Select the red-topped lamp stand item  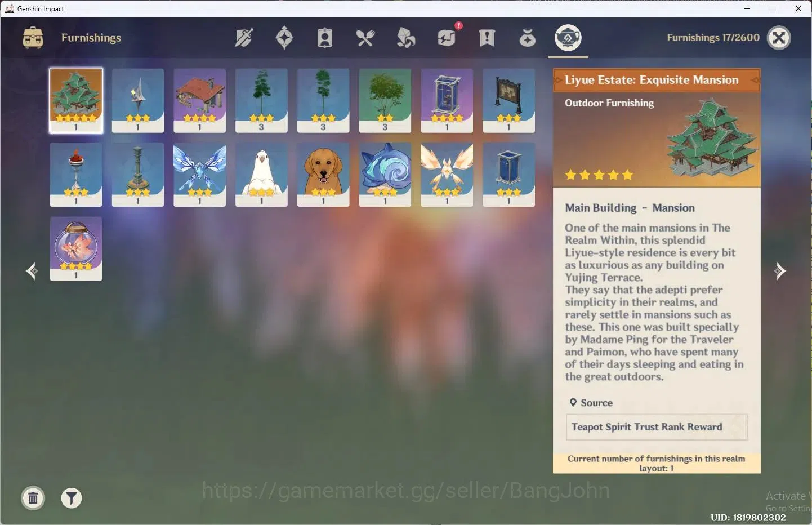[x=76, y=174]
